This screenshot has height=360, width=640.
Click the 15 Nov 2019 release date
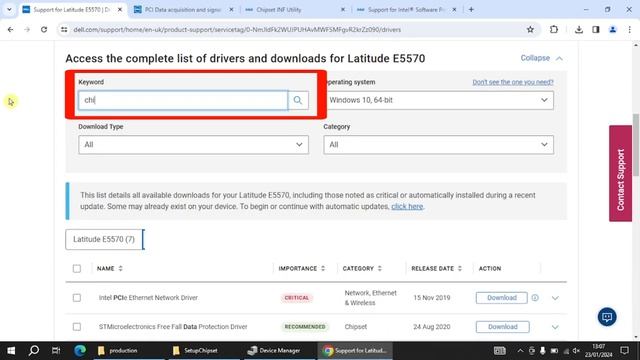431,298
